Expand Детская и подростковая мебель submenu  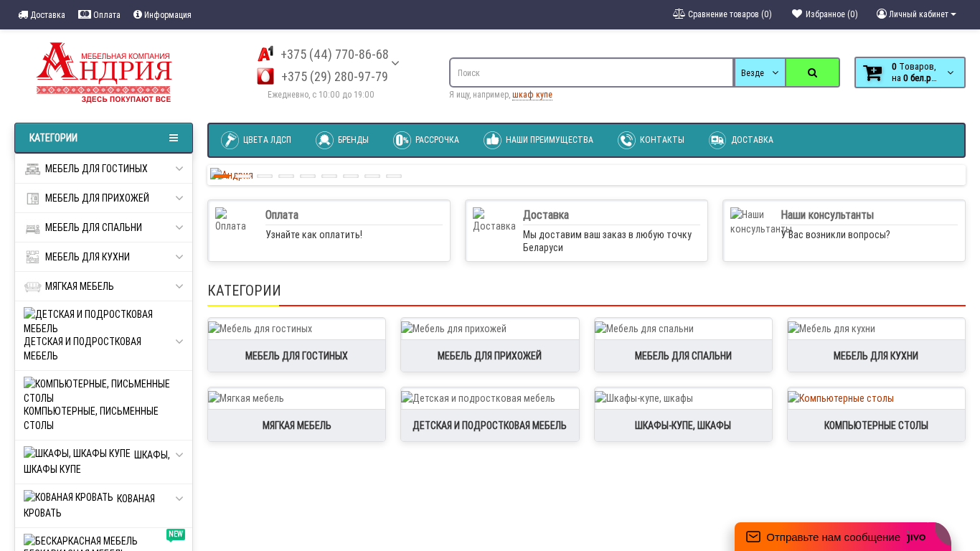tap(179, 341)
